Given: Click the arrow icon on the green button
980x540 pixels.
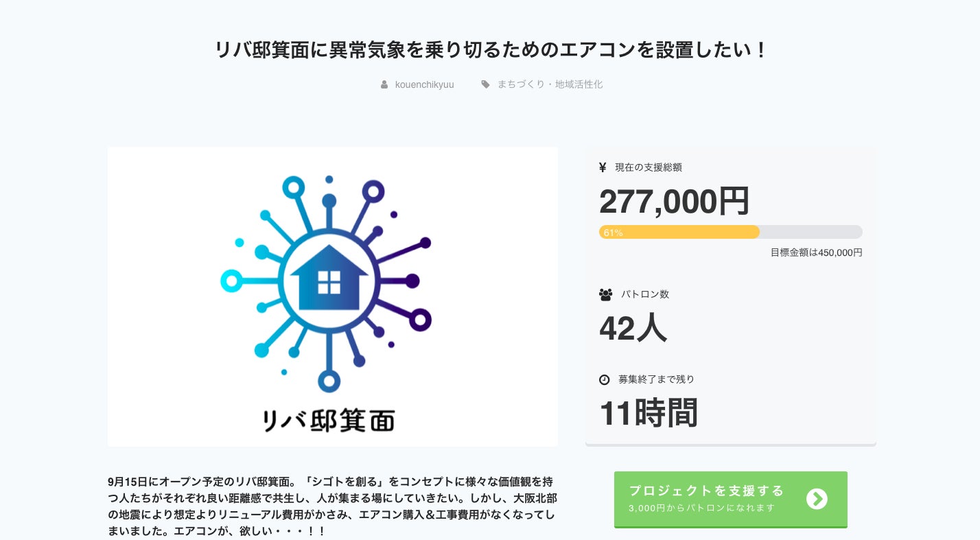Looking at the screenshot, I should (x=817, y=499).
